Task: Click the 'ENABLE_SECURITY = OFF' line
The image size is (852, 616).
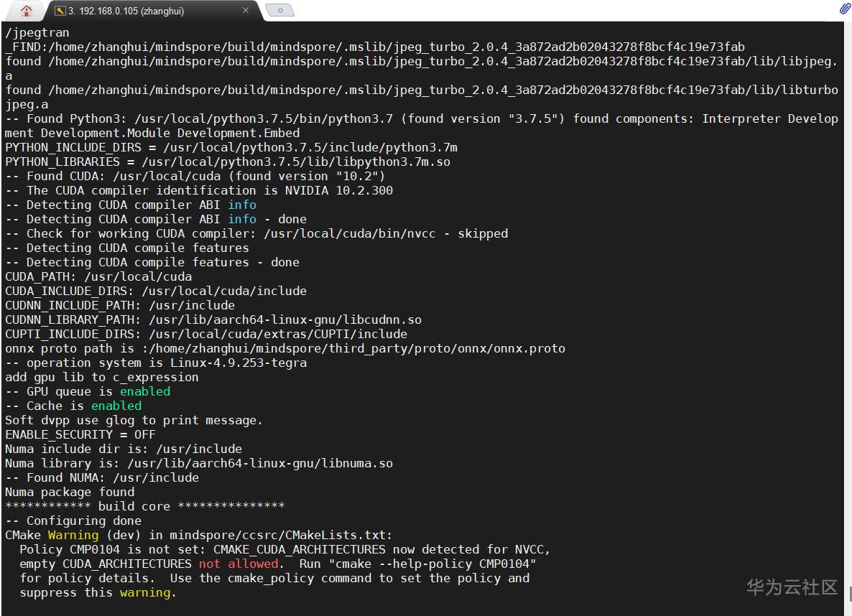Action: tap(80, 434)
